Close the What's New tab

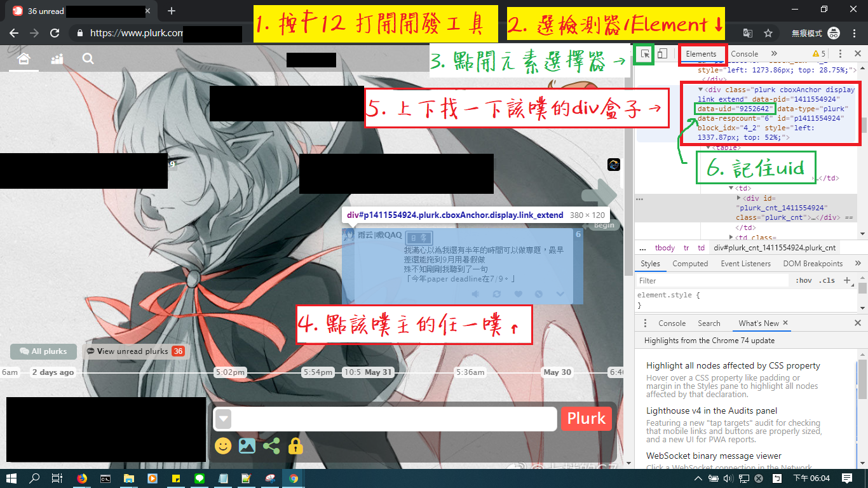coord(785,323)
